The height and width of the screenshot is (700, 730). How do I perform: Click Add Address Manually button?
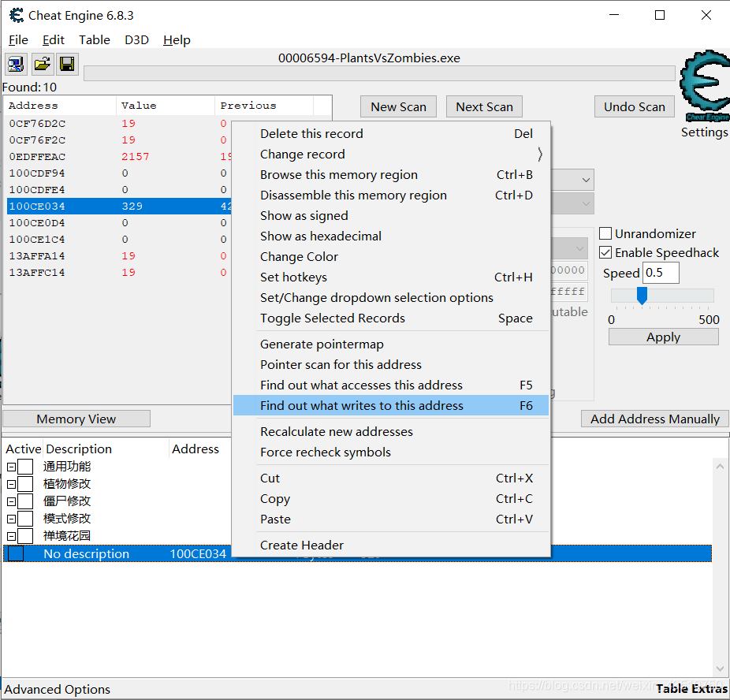654,419
